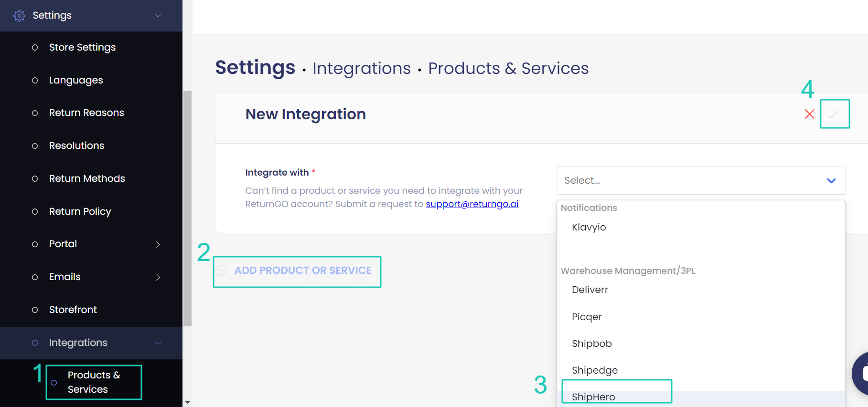Click the sidebar scroll-down arrow

click(x=187, y=402)
